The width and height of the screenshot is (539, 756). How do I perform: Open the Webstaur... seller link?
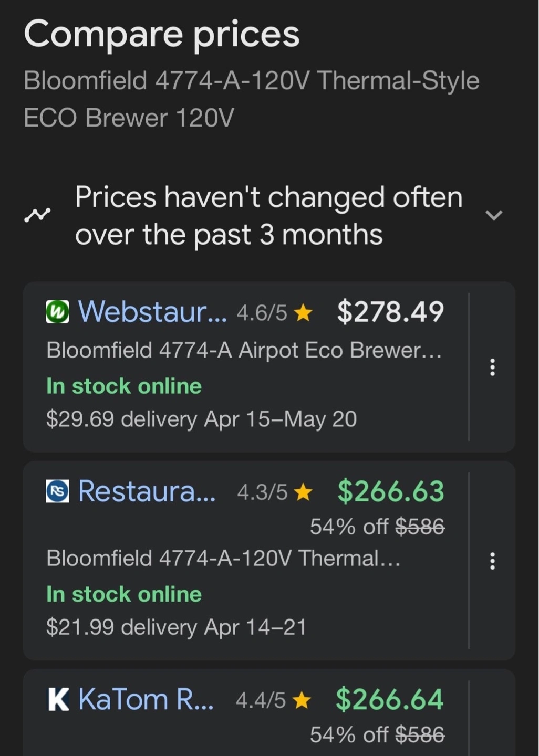(152, 311)
